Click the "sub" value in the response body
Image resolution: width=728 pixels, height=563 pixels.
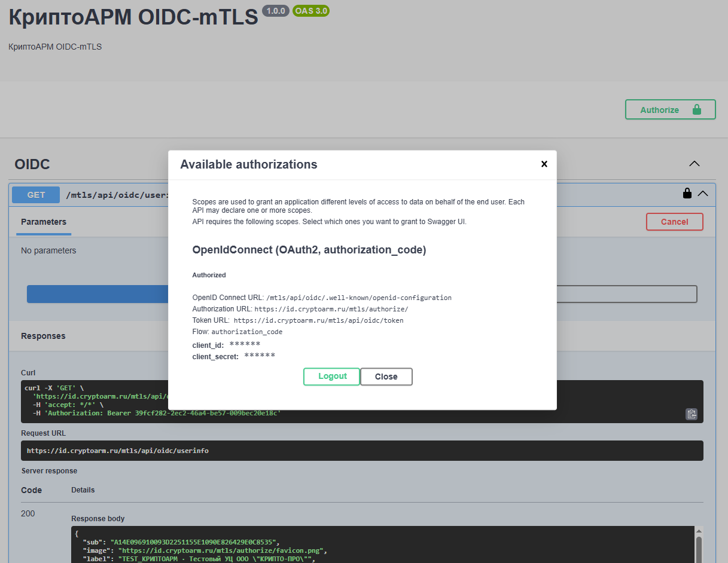click(x=194, y=541)
